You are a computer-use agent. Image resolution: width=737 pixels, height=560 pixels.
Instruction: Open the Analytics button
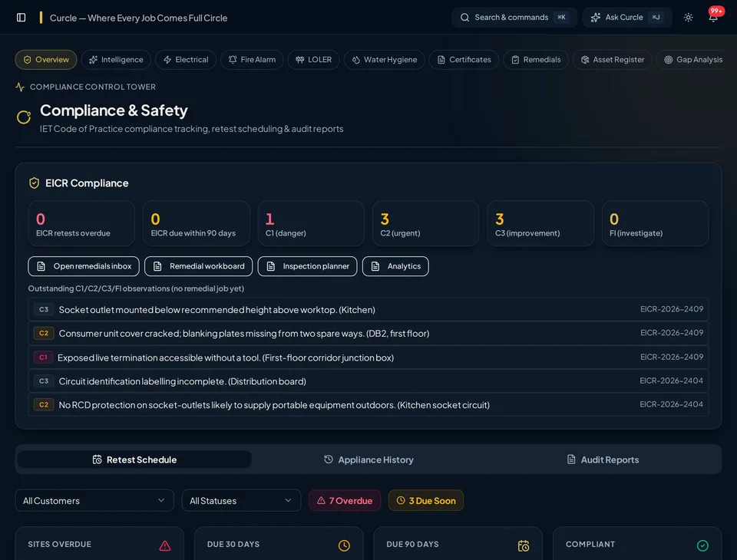click(x=395, y=266)
